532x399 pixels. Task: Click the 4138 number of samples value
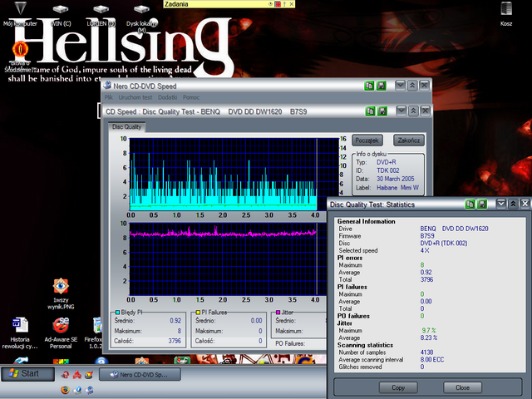pyautogui.click(x=426, y=352)
